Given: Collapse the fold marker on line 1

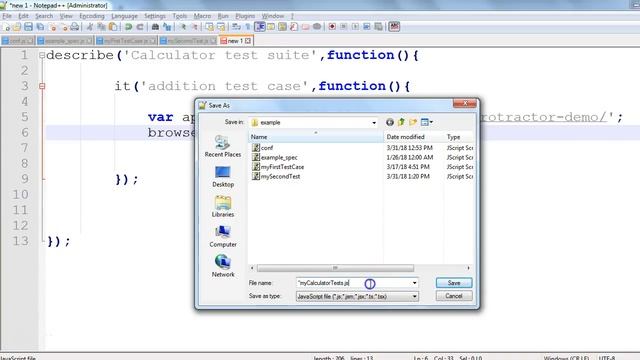Looking at the screenshot, I should 42,55.
